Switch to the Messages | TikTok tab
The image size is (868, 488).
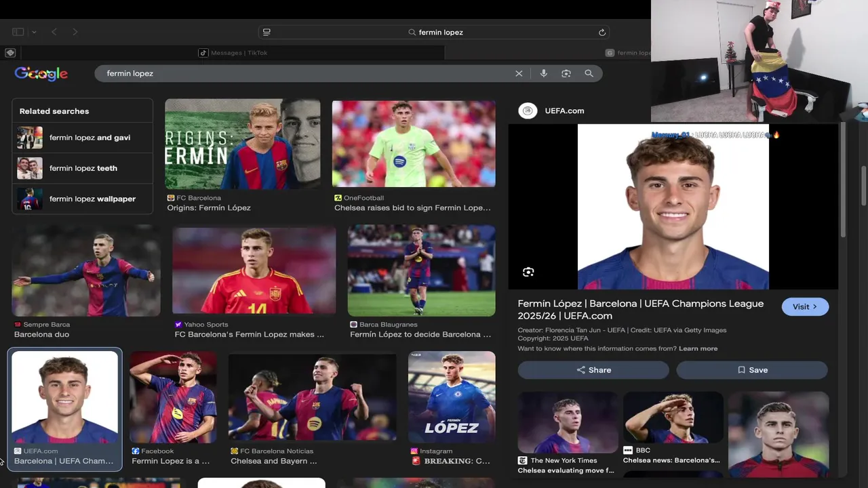pos(233,53)
